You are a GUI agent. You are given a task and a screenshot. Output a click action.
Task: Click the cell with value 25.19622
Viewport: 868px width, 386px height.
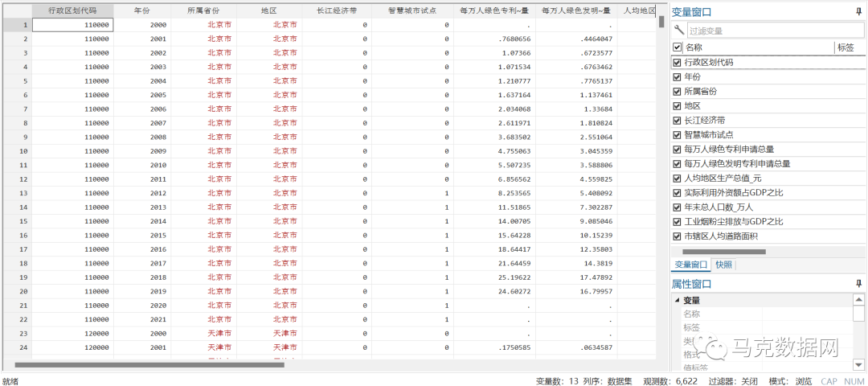pyautogui.click(x=494, y=277)
